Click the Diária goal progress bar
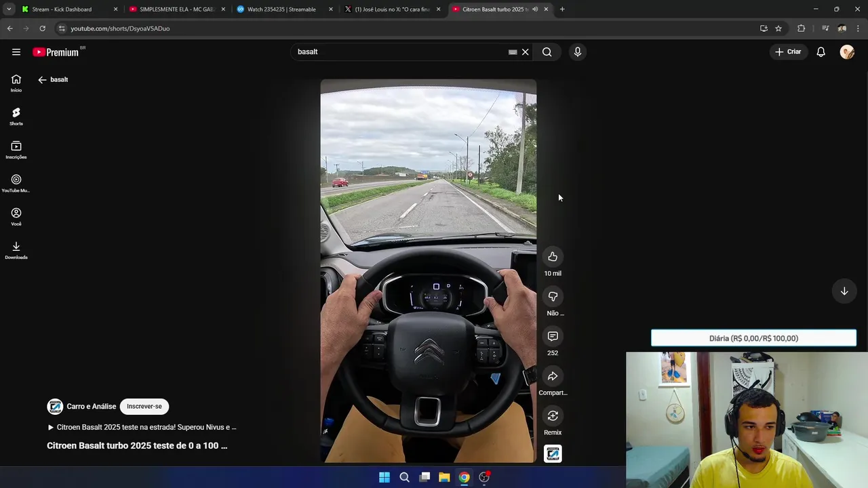 (753, 338)
